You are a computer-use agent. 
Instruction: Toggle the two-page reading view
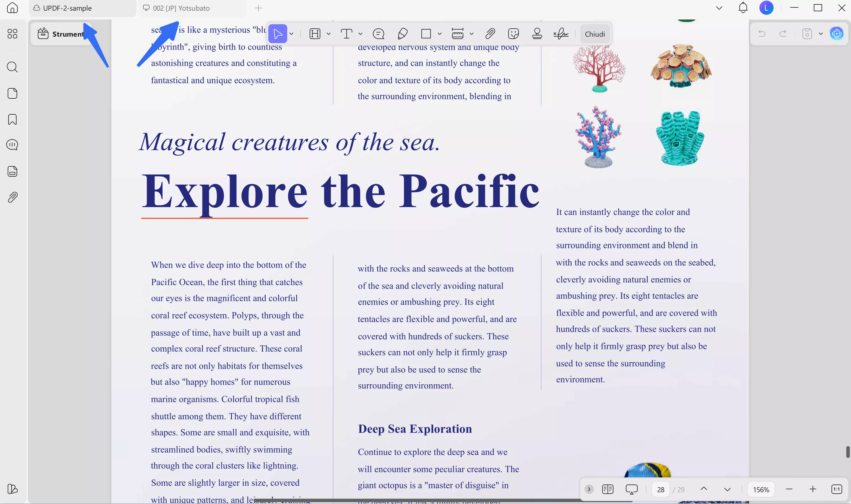point(608,490)
